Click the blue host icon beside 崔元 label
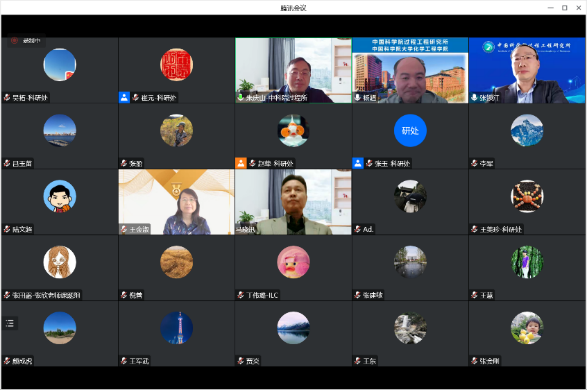The width and height of the screenshot is (587, 390). click(x=124, y=98)
